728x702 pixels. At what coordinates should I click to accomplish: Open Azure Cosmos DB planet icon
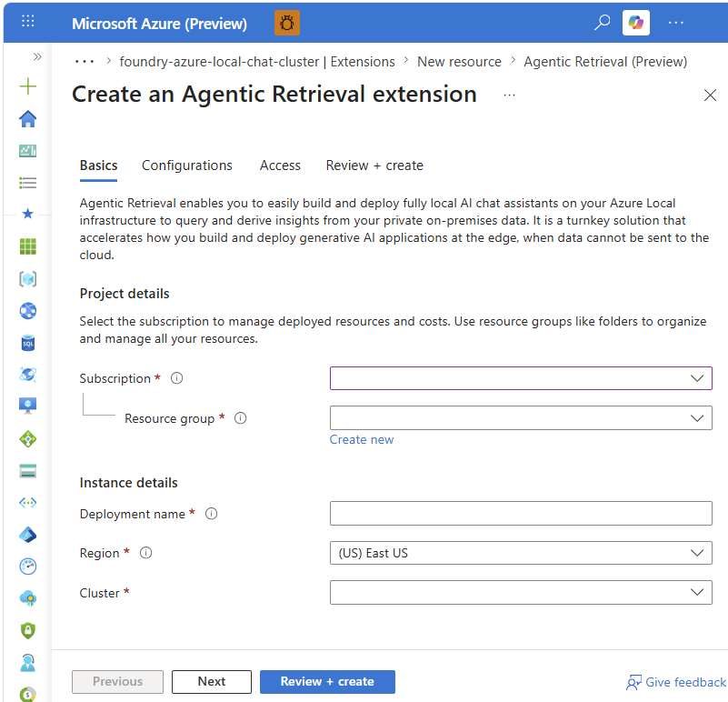[x=28, y=375]
